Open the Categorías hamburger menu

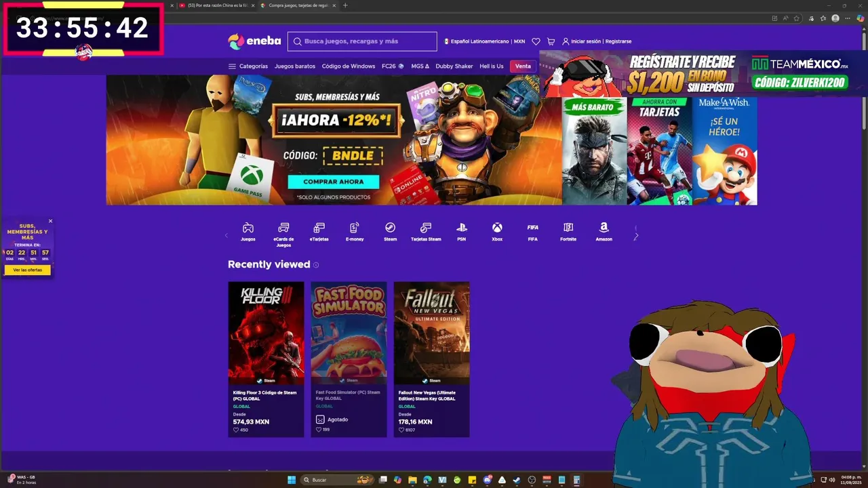click(x=248, y=66)
